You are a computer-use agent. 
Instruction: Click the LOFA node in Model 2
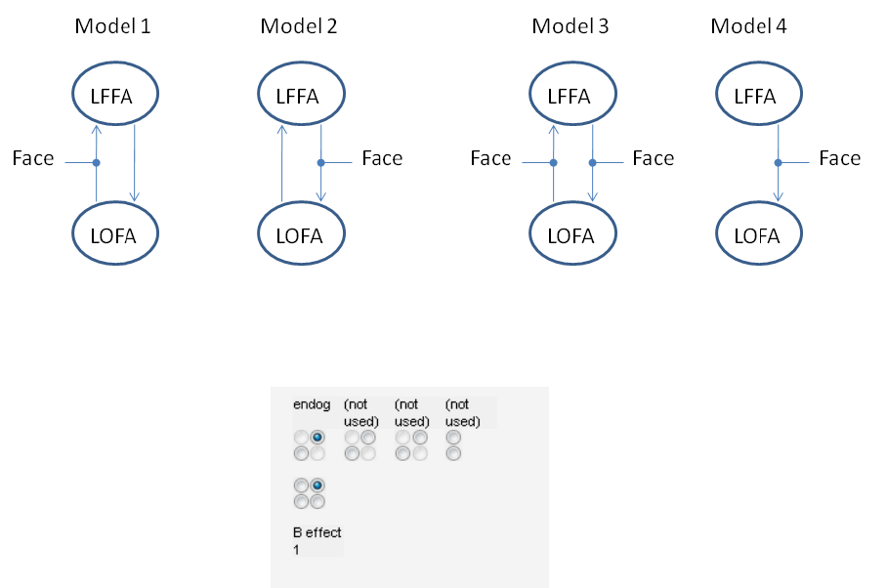pyautogui.click(x=301, y=234)
